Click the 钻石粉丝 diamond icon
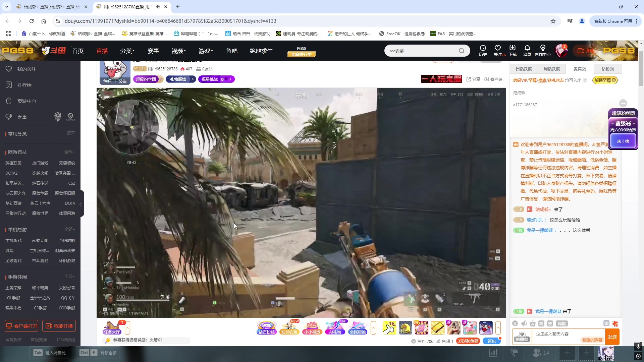The width and height of the screenshot is (644, 362). click(267, 327)
